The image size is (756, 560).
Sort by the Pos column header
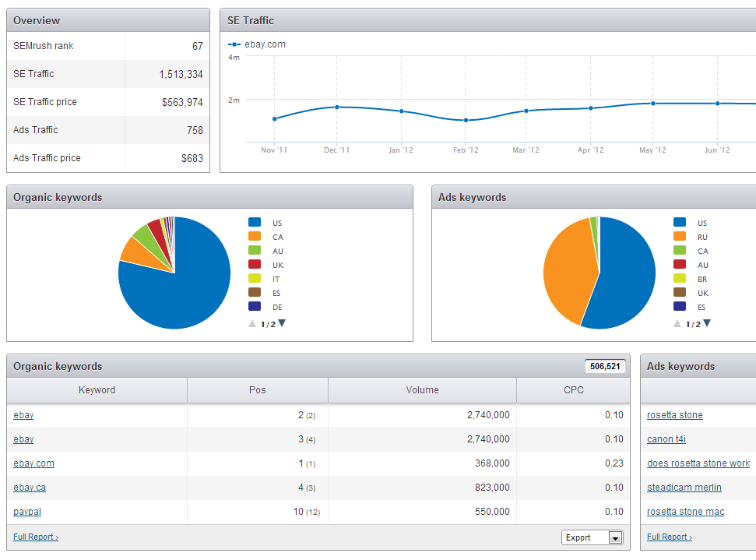pyautogui.click(x=258, y=389)
